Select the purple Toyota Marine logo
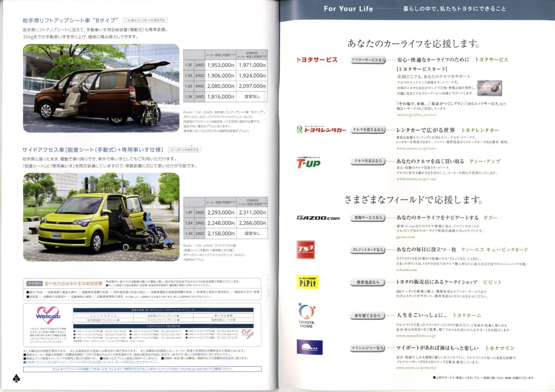The height and width of the screenshot is (392, 555). (310, 347)
